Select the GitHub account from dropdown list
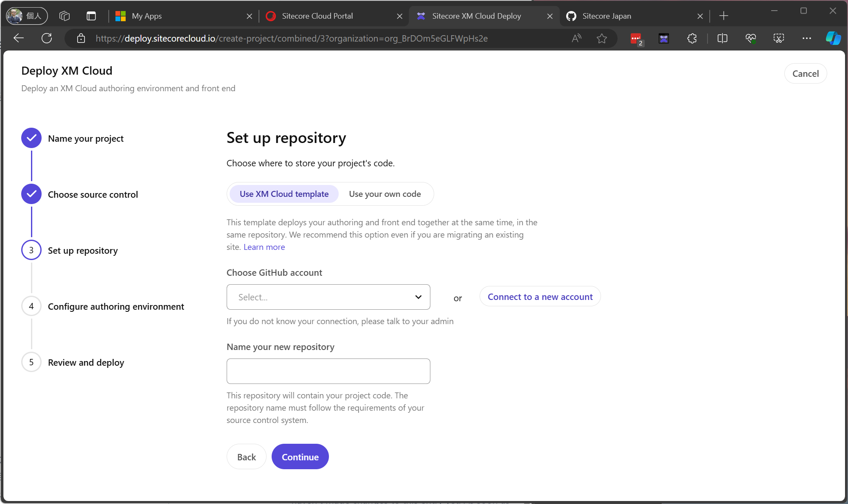This screenshot has height=504, width=848. pos(328,297)
